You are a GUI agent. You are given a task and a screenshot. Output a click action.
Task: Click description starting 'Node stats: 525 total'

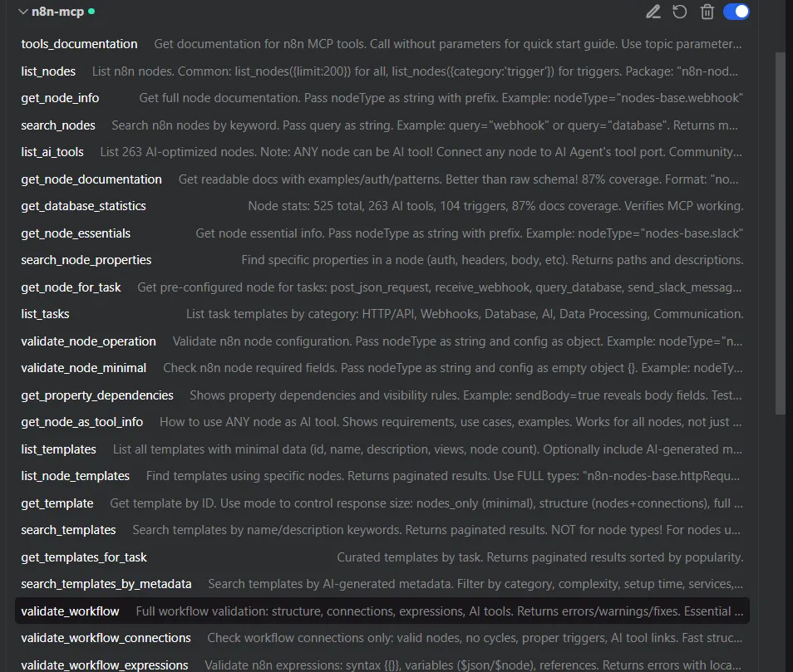tap(495, 206)
